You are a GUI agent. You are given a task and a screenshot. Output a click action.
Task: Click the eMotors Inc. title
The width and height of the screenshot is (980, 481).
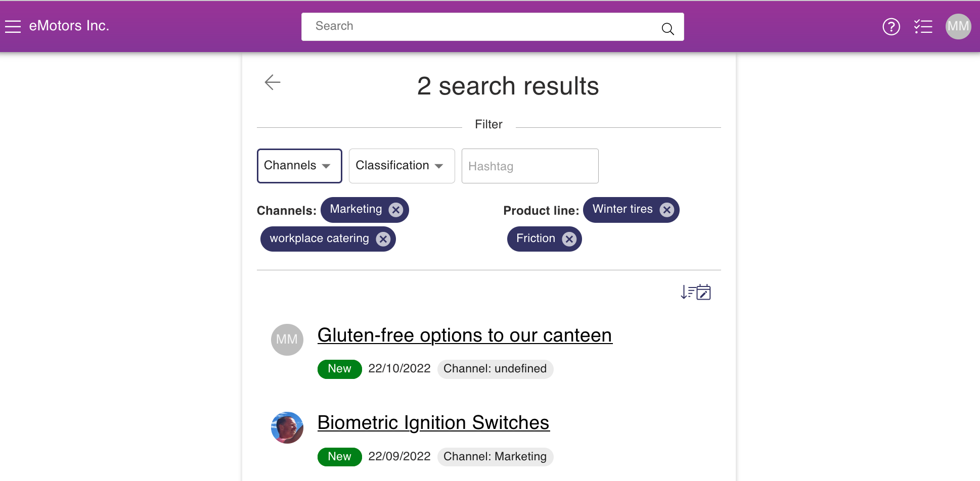tap(69, 26)
